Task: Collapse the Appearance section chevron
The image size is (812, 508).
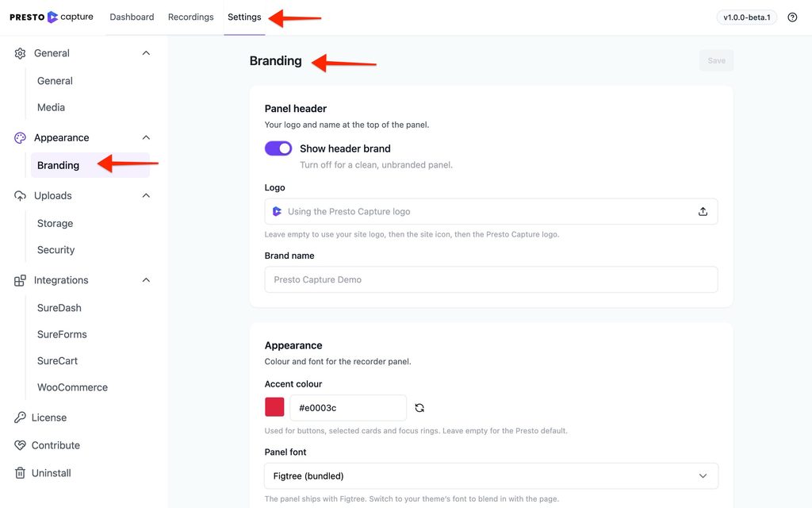Action: 146,138
